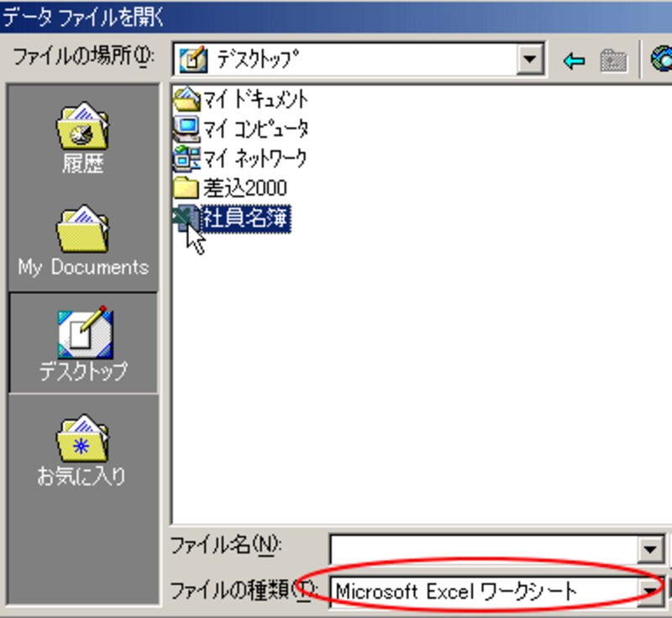Select the 差込2000 folder
This screenshot has height=618, width=672.
coord(230,187)
